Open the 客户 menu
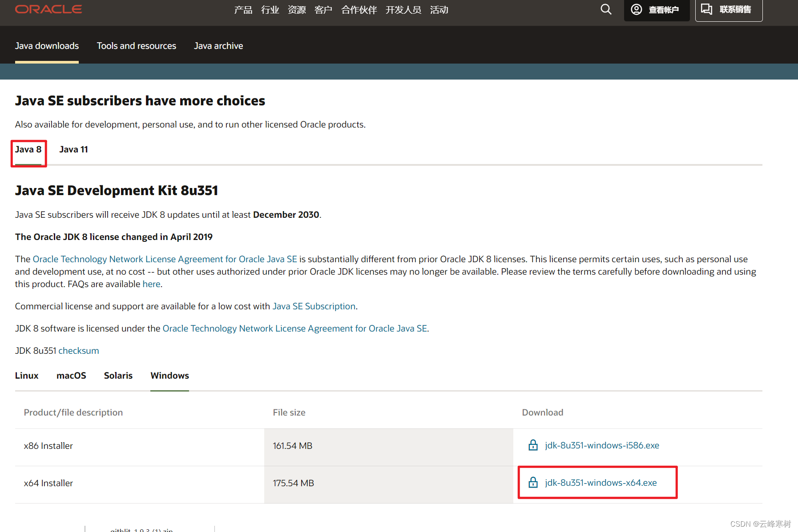This screenshot has height=532, width=798. 323,10
